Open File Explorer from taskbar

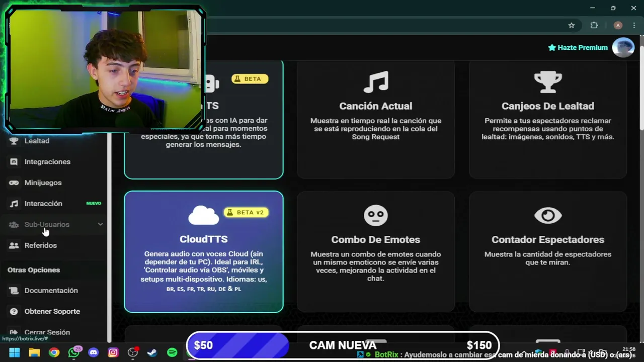pos(34,352)
